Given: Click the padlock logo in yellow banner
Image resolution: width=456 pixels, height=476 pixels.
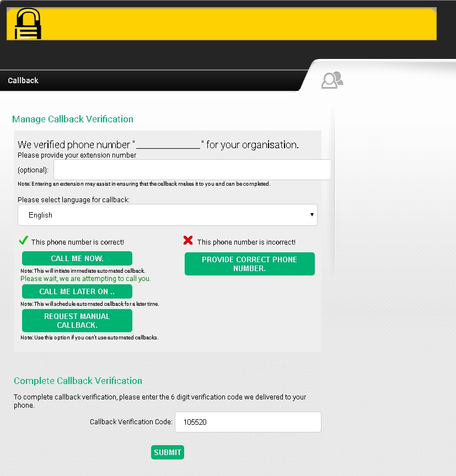Looking at the screenshot, I should [28, 24].
